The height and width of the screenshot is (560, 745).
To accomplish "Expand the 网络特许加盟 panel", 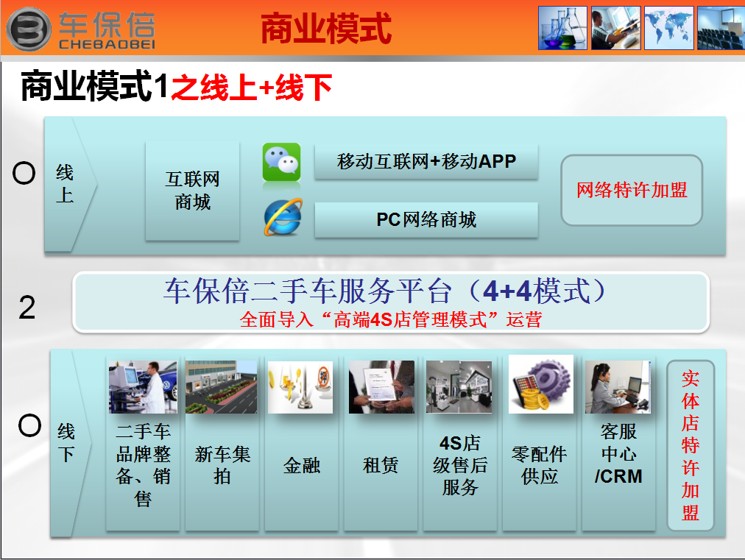I will [631, 190].
